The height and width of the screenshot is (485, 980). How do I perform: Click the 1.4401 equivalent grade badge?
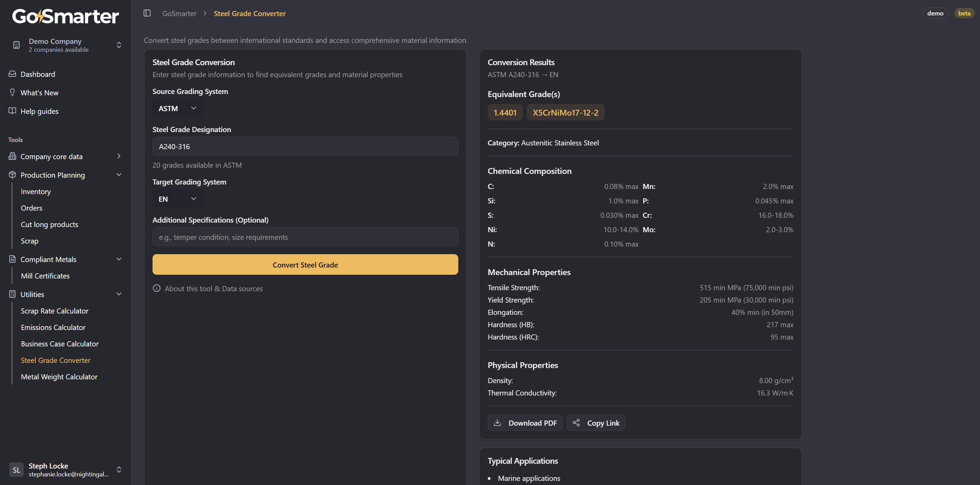click(x=505, y=112)
